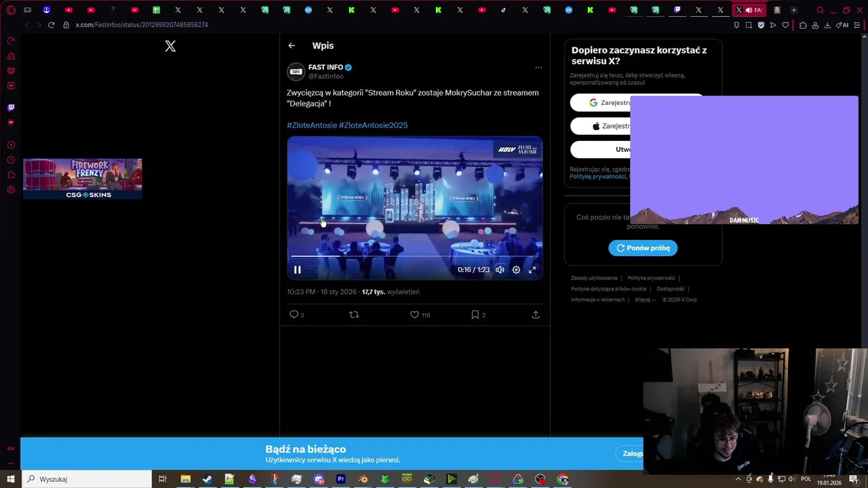This screenshot has width=868, height=488.
Task: Open @Fastinfoo handle link
Action: coord(325,77)
